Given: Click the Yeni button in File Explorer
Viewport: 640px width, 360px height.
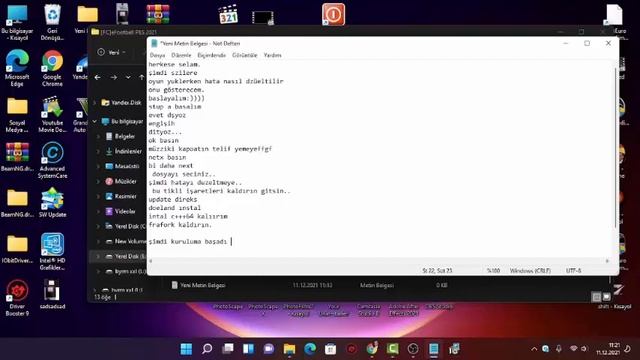Looking at the screenshot, I should pyautogui.click(x=111, y=52).
